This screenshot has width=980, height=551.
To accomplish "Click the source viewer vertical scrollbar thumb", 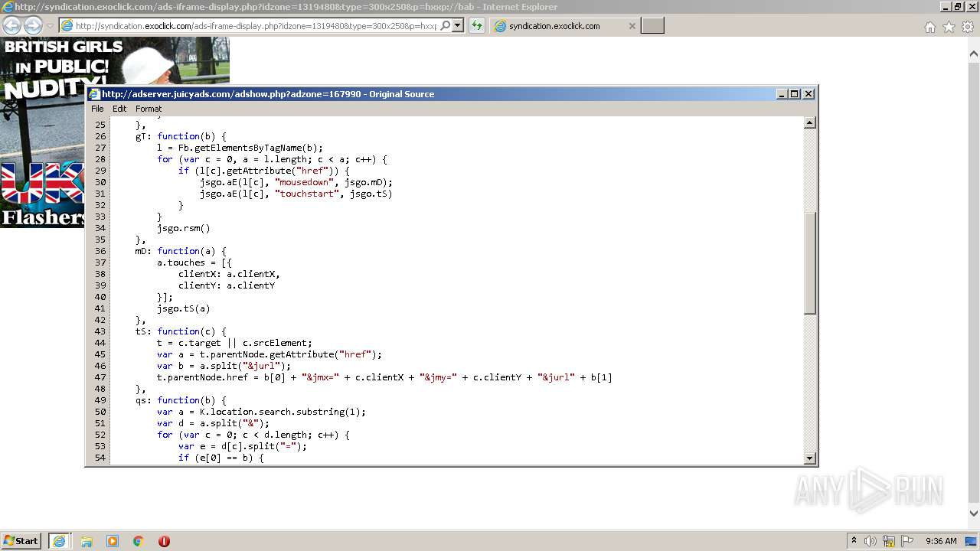I will click(x=810, y=262).
